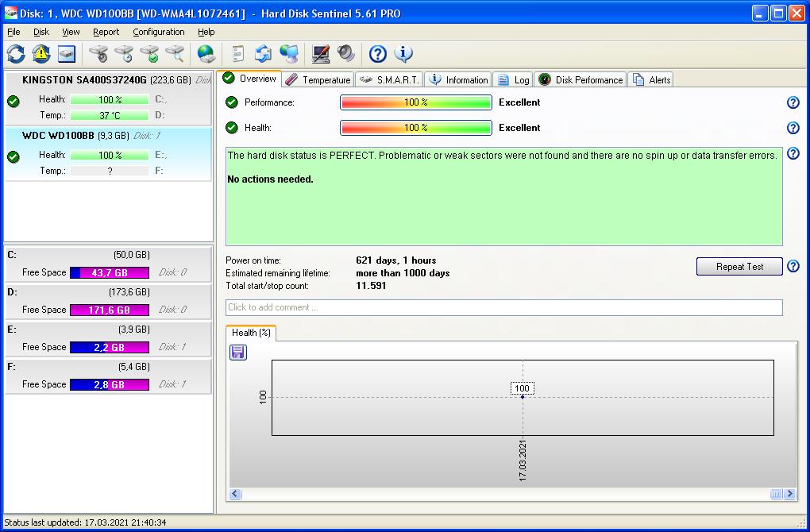Click the speaker sound toolbar icon
810x532 pixels.
click(346, 54)
